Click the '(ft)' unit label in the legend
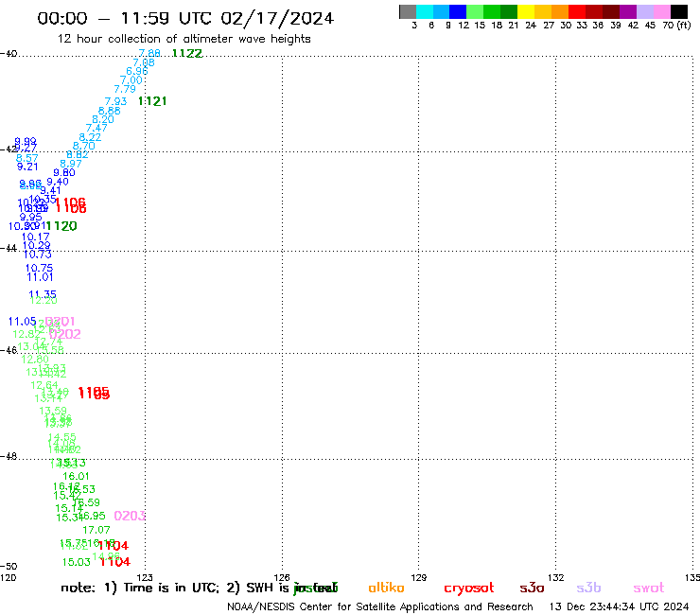Screen dimensions: 700x615 [684, 26]
